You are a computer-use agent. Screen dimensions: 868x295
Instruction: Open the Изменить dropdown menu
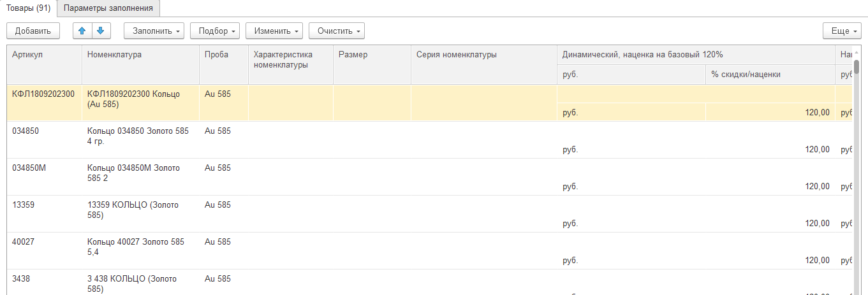point(274,31)
